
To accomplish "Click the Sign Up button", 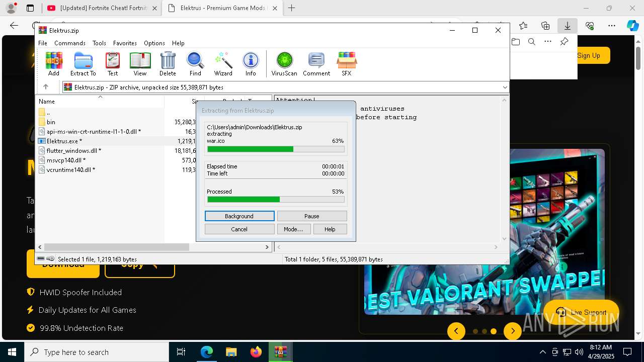I will pos(589,55).
